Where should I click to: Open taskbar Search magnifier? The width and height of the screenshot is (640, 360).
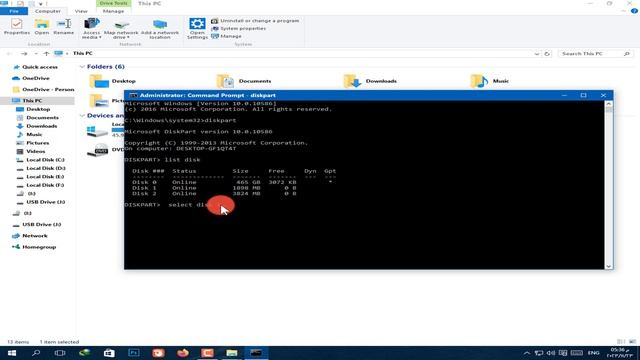36,353
